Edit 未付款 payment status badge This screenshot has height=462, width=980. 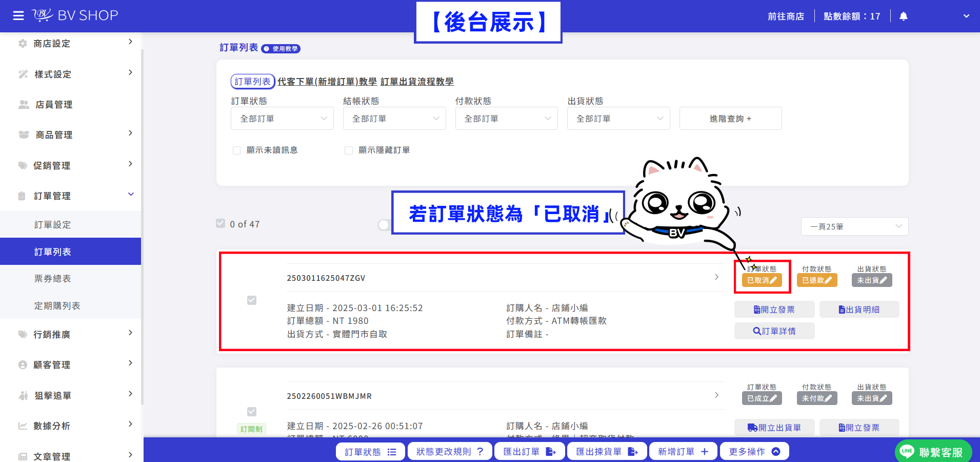817,398
